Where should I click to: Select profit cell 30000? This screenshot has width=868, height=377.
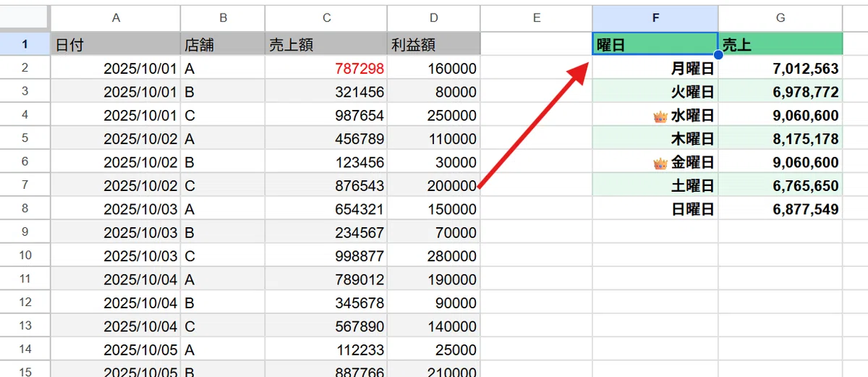tap(433, 162)
